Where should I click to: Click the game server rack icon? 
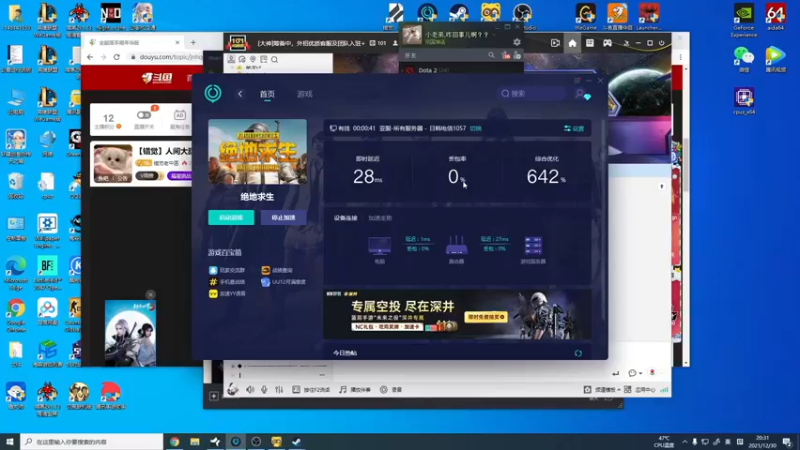pyautogui.click(x=533, y=245)
